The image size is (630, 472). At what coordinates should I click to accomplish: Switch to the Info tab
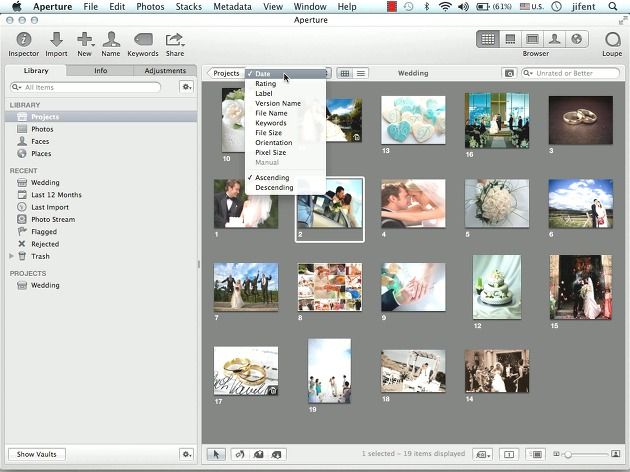(100, 70)
